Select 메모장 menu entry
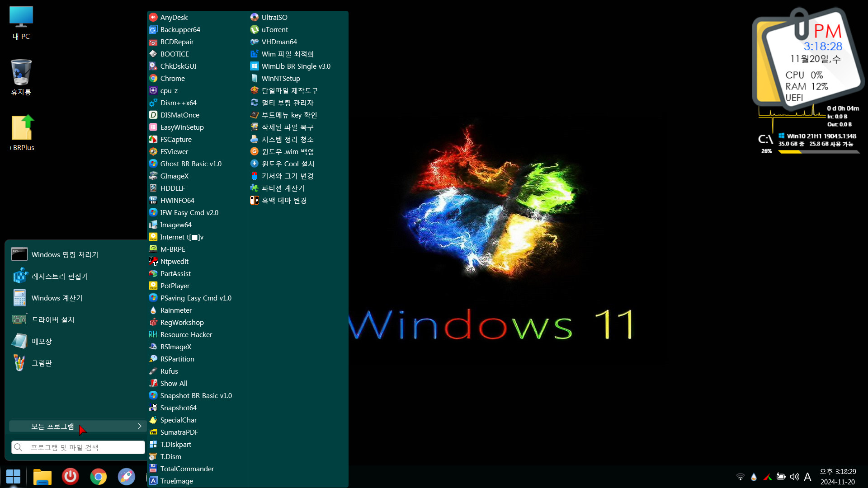Image resolution: width=868 pixels, height=488 pixels. [76, 341]
